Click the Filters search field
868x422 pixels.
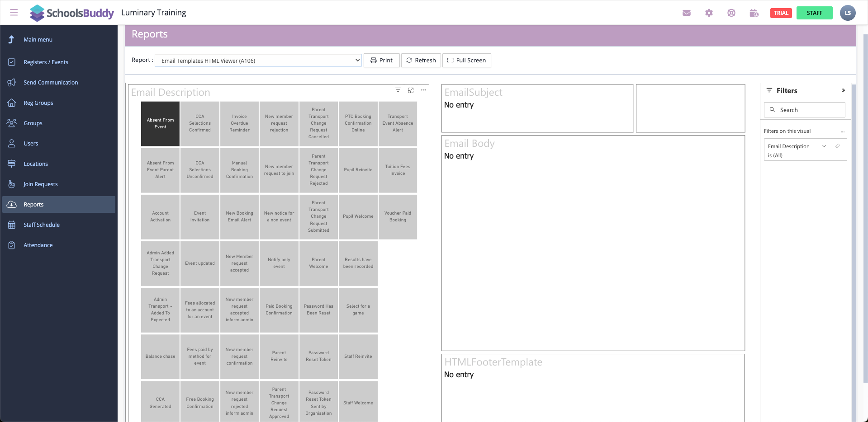804,110
